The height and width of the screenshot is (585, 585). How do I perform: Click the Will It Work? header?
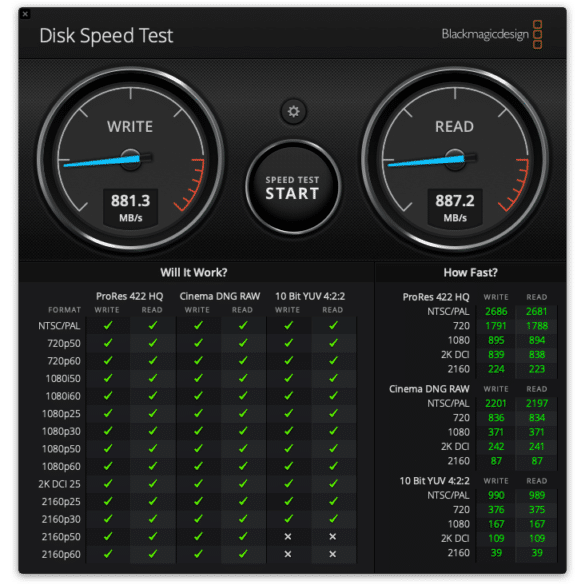pos(194,272)
